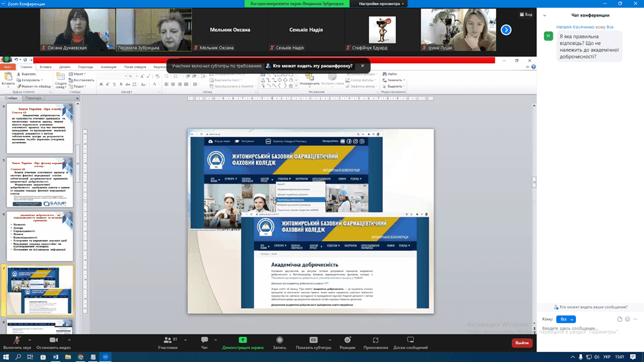644x362 pixels.
Task: Toggle underline 'Ч' in PowerPoint font group
Action: click(114, 84)
